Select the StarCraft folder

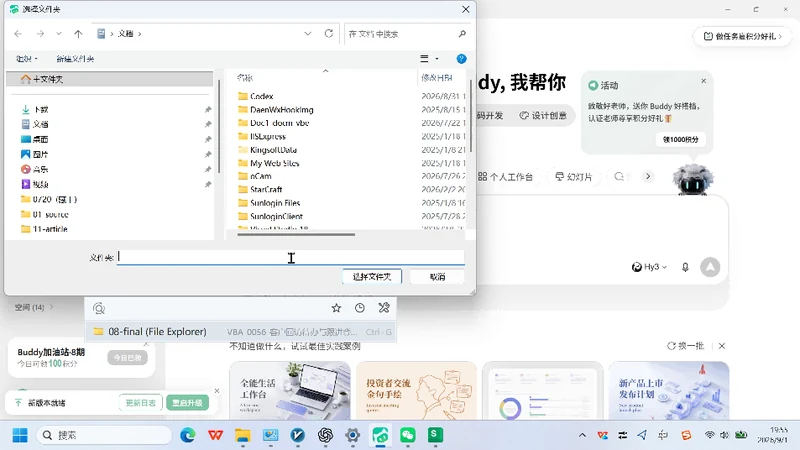260,189
